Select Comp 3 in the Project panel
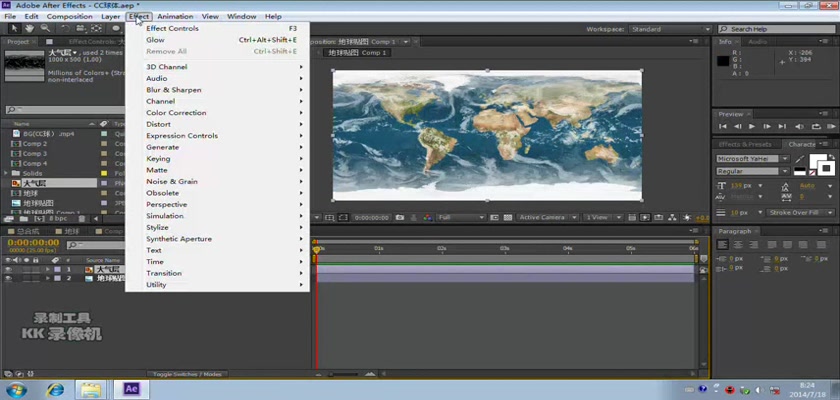 click(x=34, y=154)
